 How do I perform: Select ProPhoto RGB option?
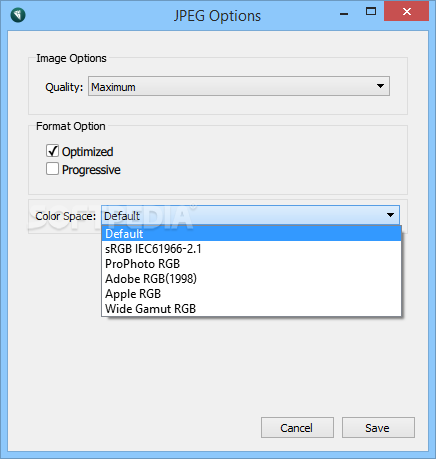click(x=251, y=264)
